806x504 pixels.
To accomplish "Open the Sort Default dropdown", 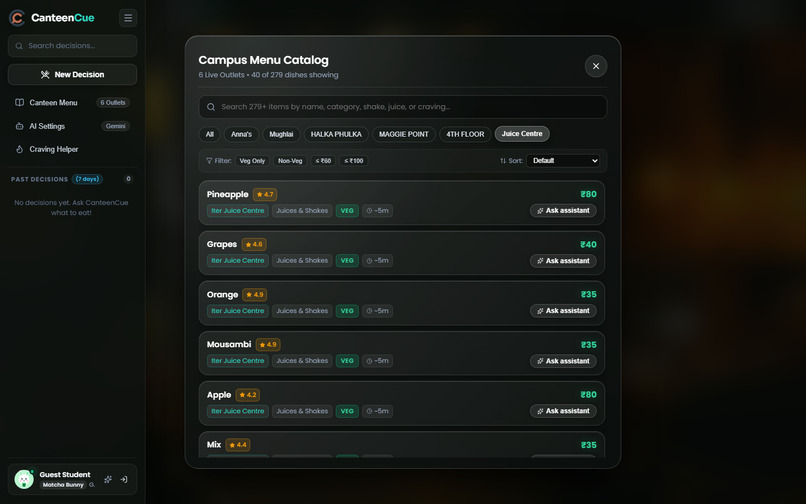I will [x=563, y=161].
